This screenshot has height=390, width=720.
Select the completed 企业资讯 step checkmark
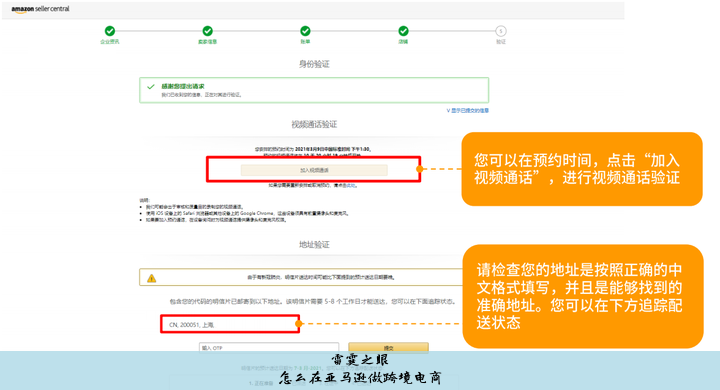coord(110,31)
